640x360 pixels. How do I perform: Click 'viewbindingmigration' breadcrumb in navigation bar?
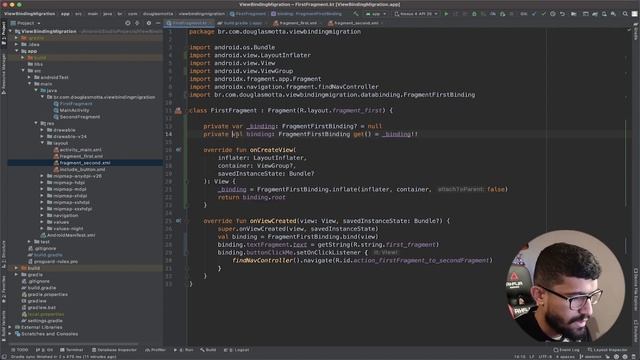tap(202, 14)
